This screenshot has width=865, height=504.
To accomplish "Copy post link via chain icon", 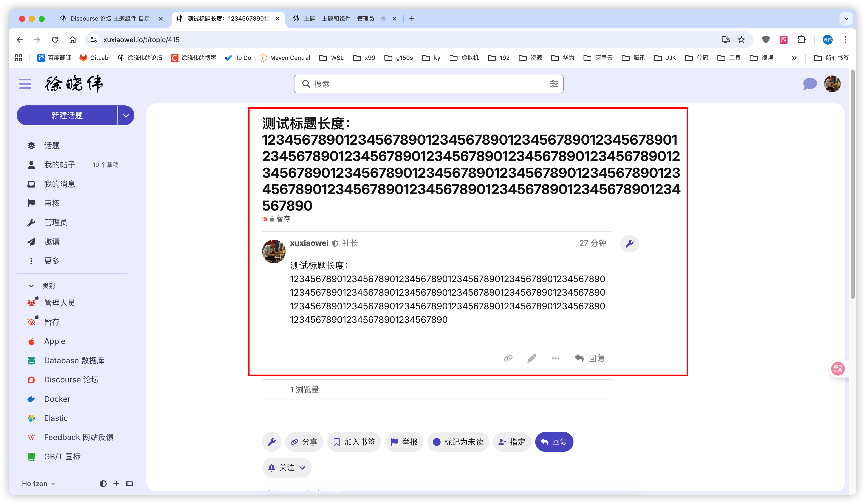I will tap(508, 358).
